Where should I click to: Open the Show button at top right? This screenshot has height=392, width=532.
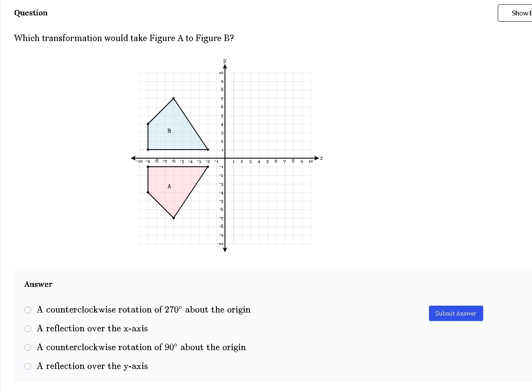coord(515,13)
